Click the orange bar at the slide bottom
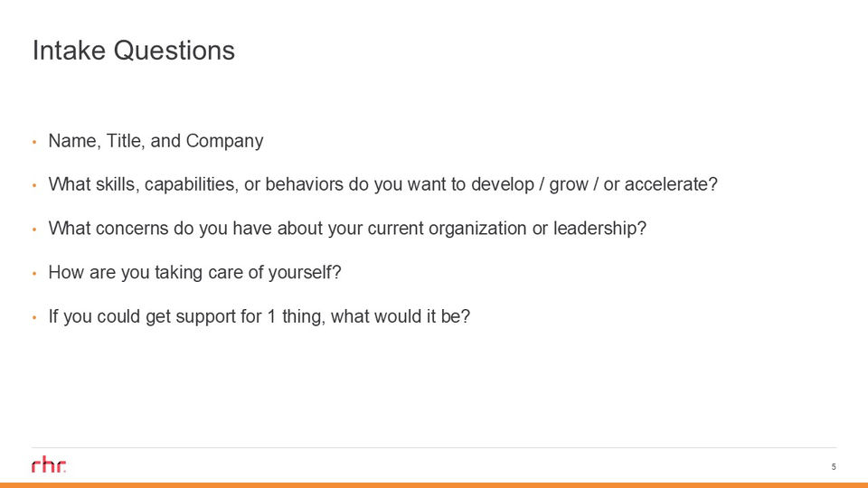Screen dimensions: 868x488 434,484
